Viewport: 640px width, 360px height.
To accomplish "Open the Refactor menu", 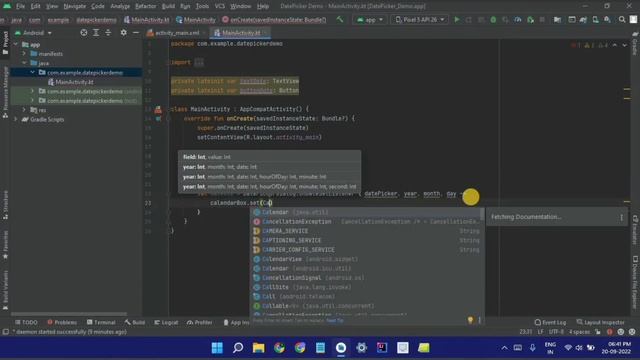I will (145, 6).
